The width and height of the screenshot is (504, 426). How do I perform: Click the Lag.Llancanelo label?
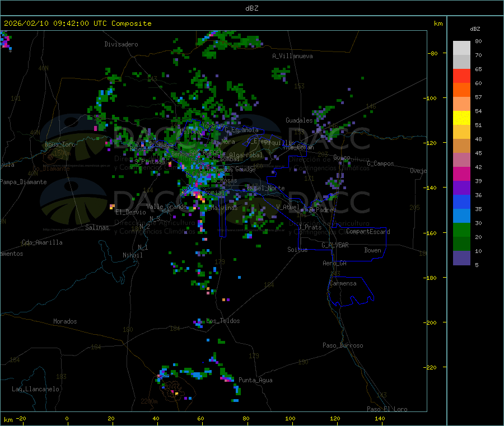[x=36, y=389]
